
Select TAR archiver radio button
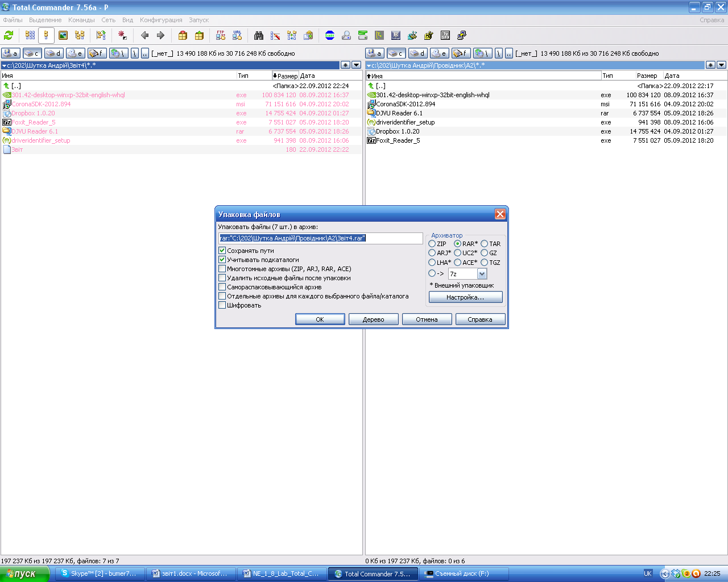[484, 244]
